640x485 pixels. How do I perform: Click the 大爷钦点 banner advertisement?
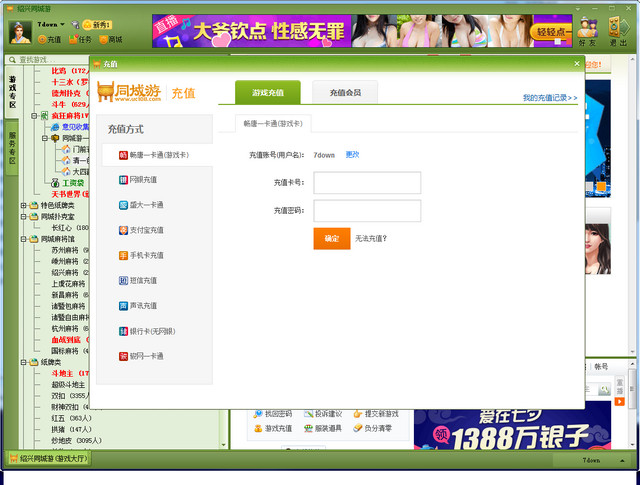click(x=362, y=31)
